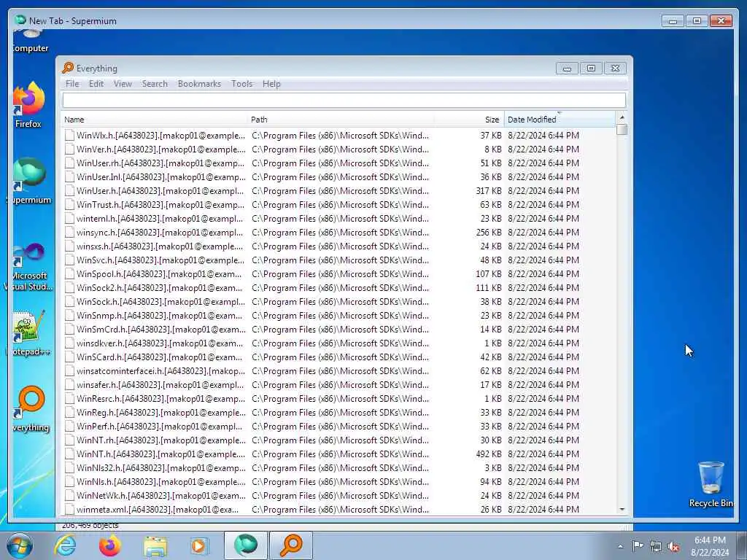Sort by Date Modified column header
Screen dimensions: 747x560
pos(560,120)
